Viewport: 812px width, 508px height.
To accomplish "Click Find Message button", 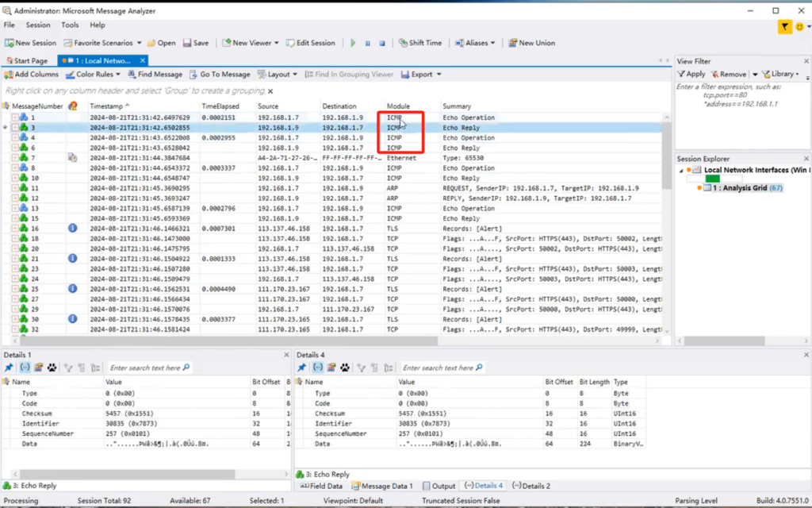I will click(155, 74).
